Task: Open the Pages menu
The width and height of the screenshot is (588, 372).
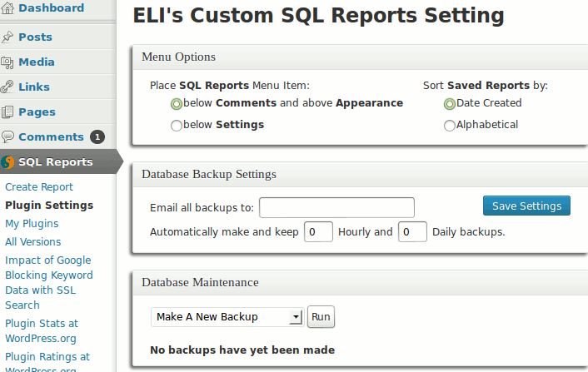Action: point(37,112)
